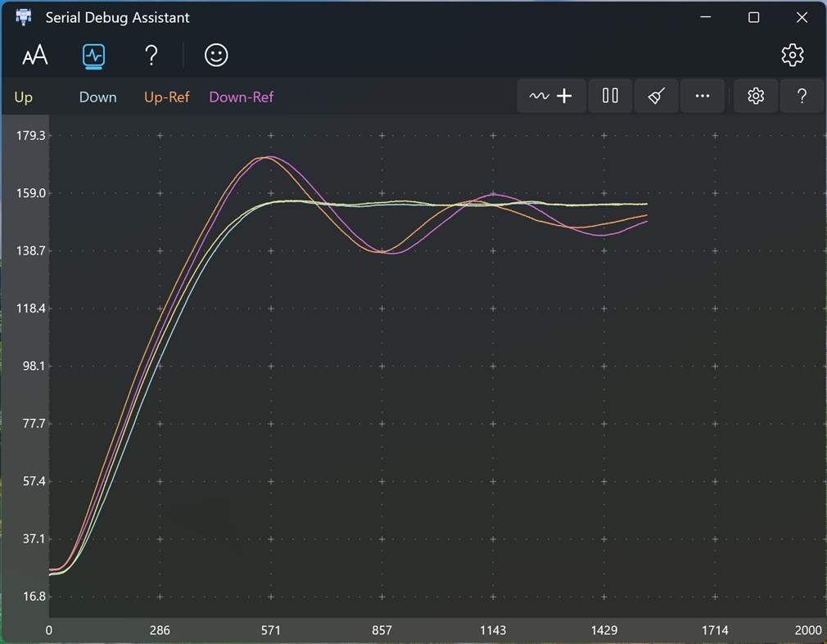Viewport: 827px width, 644px height.
Task: Open the font size AA text view
Action: pyautogui.click(x=35, y=55)
